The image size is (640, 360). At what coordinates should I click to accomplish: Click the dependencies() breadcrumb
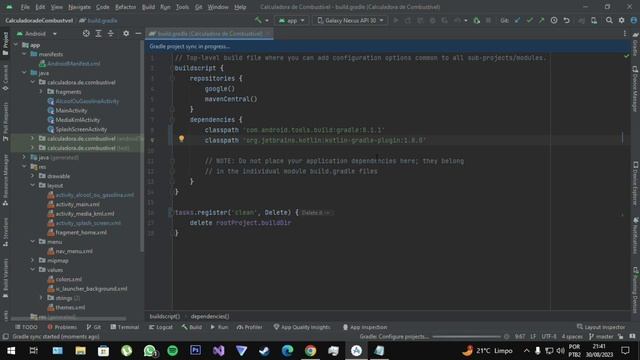pyautogui.click(x=210, y=316)
